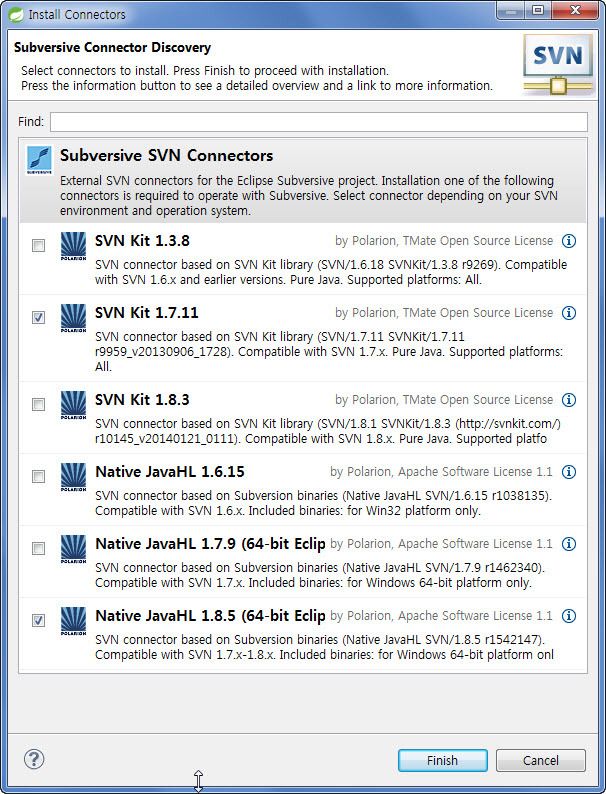
Task: Click Polarion logo beside Native JavaHL 1.7.9
Action: [x=73, y=549]
